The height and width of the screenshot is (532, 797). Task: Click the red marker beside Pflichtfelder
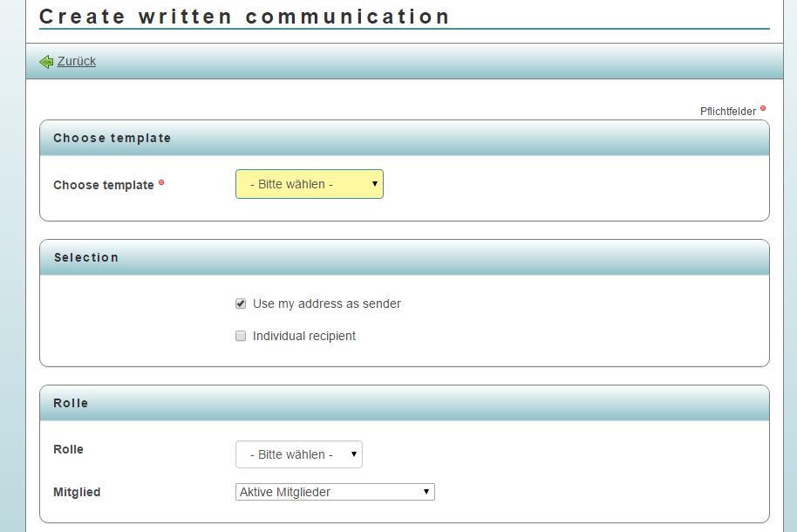(763, 109)
